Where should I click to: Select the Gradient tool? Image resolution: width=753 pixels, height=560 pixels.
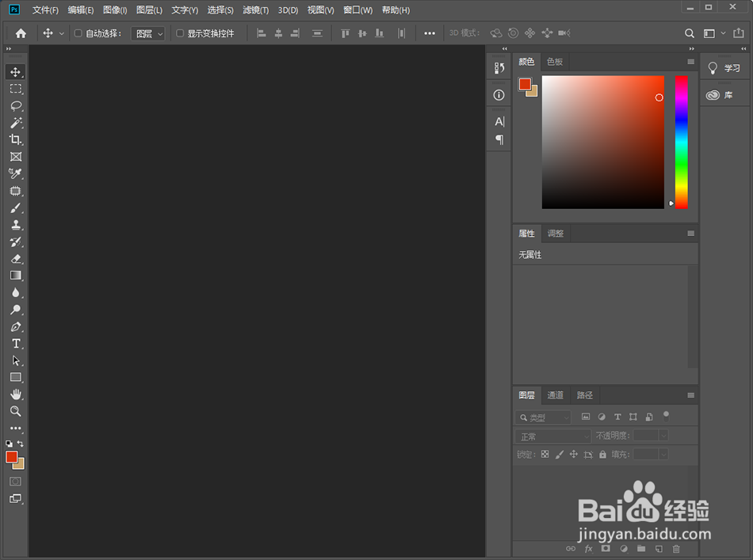(x=15, y=276)
